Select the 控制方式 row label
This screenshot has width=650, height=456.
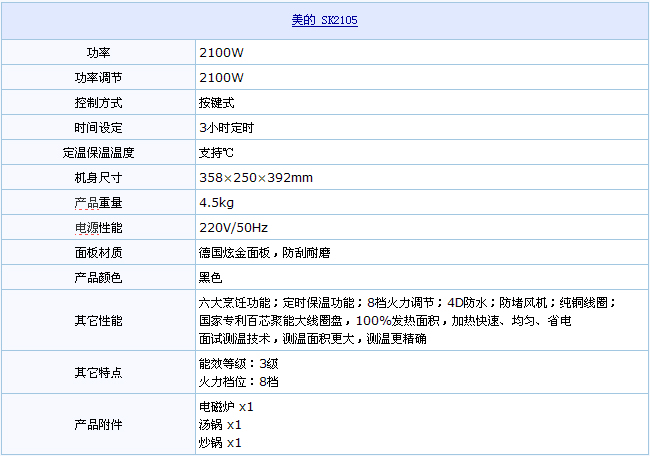(x=98, y=103)
